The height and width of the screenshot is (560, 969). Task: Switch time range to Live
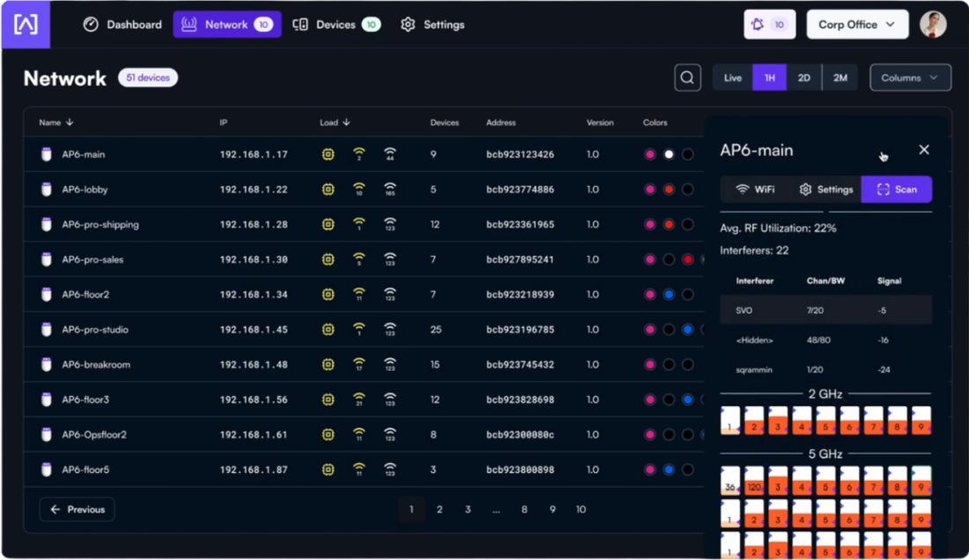click(732, 77)
